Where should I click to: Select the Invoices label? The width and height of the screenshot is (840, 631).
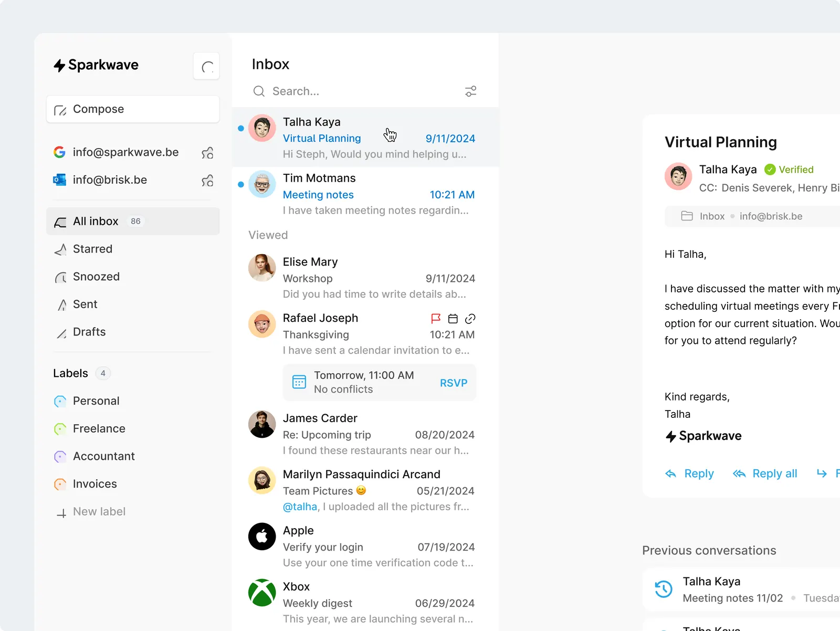coord(133,484)
